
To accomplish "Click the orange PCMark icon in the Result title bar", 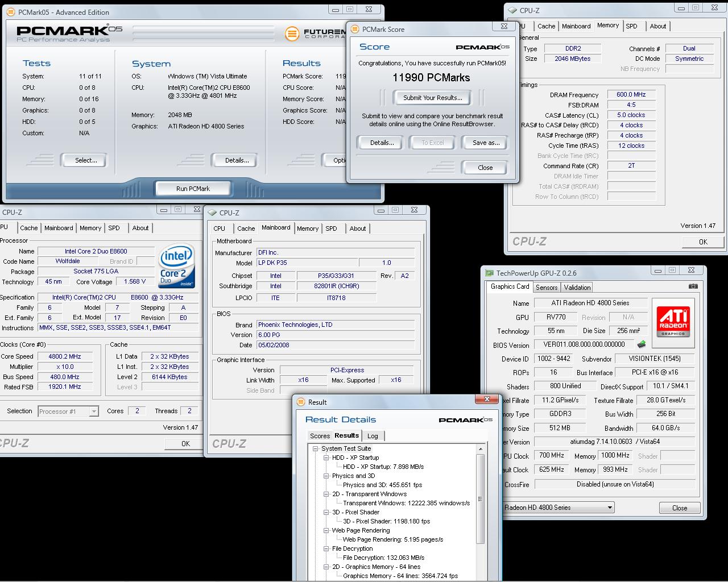I will [302, 402].
